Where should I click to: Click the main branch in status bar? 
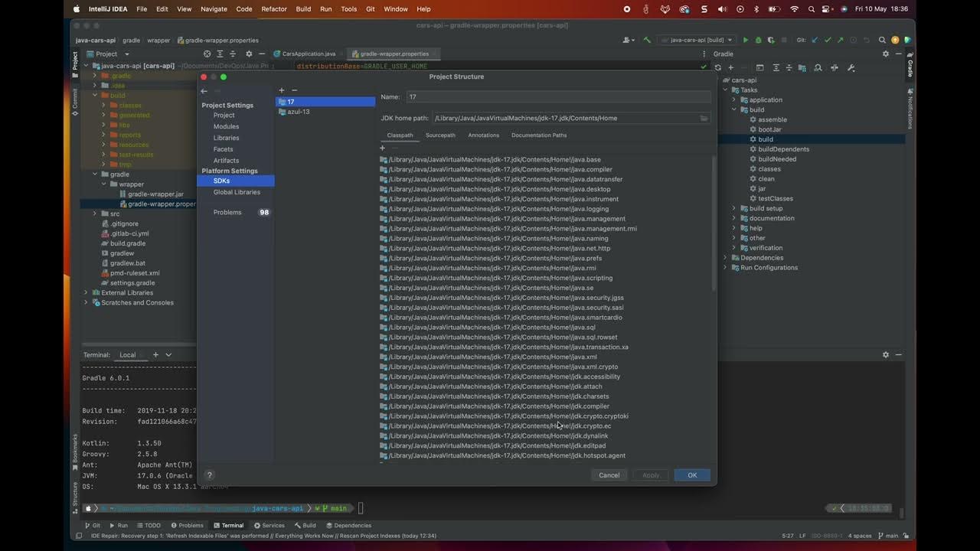pos(890,536)
